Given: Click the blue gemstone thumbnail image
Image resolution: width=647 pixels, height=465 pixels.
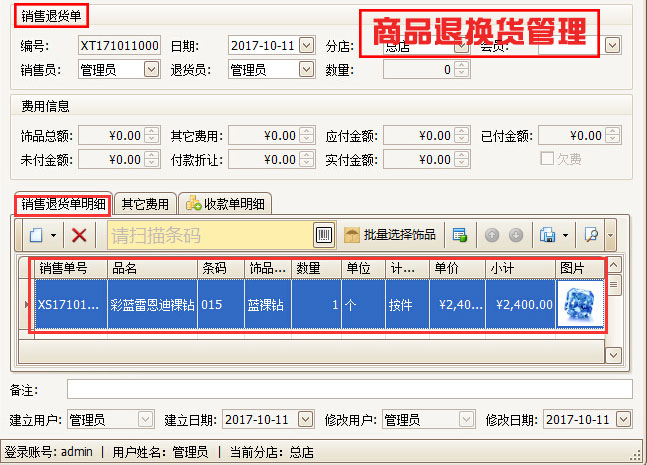Looking at the screenshot, I should [578, 304].
